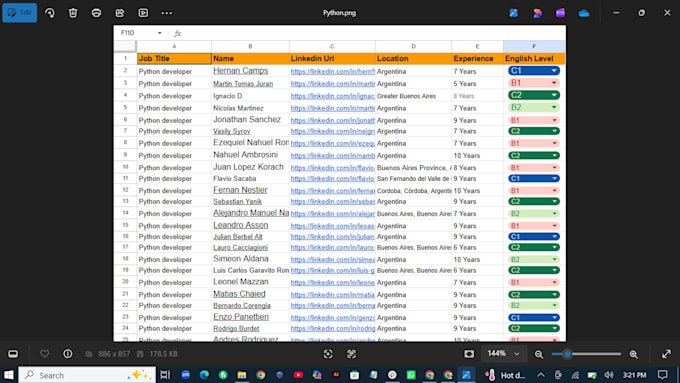
Task: Select the 886 x 857 dimensions text
Action: click(x=114, y=354)
